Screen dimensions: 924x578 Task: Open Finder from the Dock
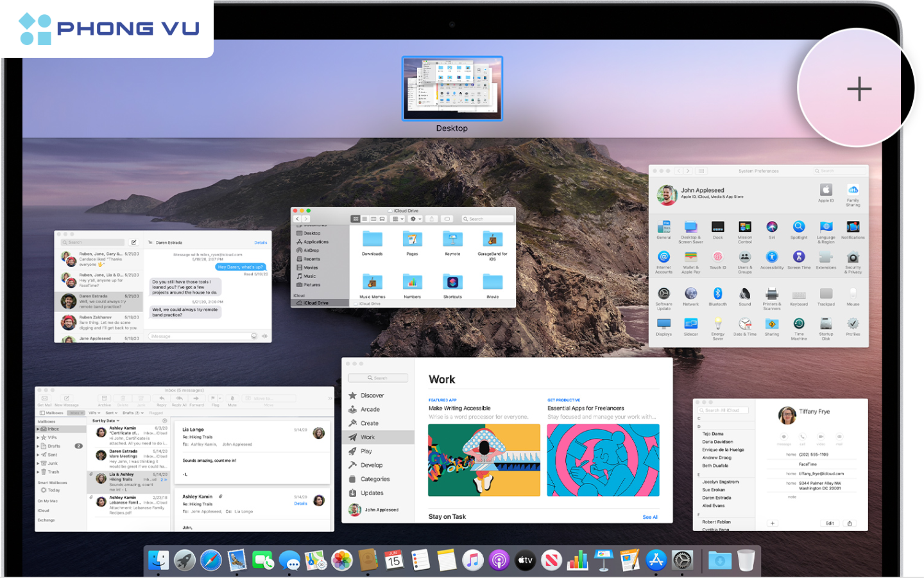pos(158,560)
